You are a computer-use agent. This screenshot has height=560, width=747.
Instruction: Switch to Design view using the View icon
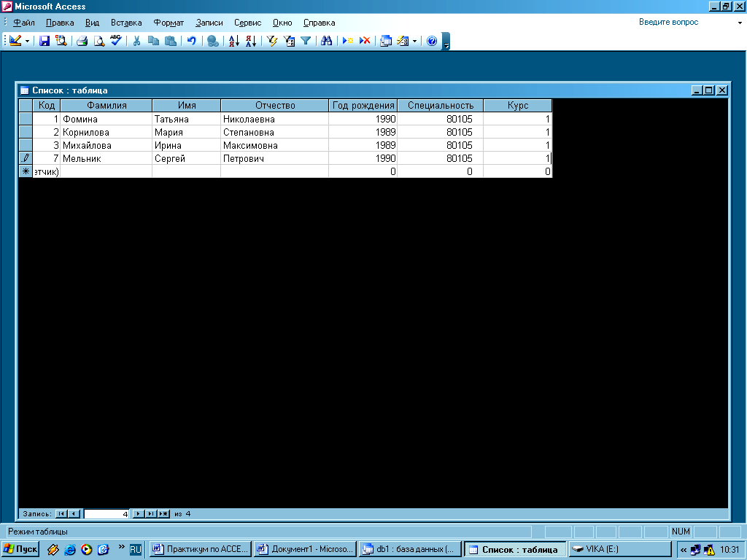coord(15,41)
